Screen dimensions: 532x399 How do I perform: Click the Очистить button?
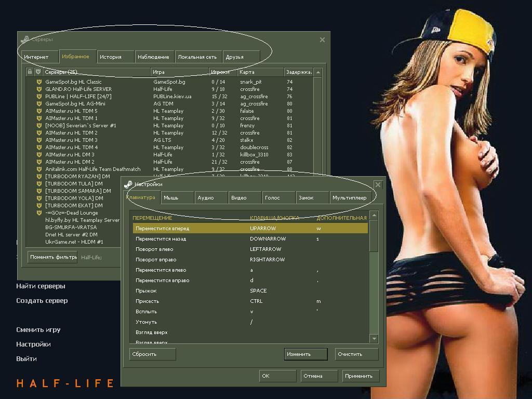click(x=356, y=354)
